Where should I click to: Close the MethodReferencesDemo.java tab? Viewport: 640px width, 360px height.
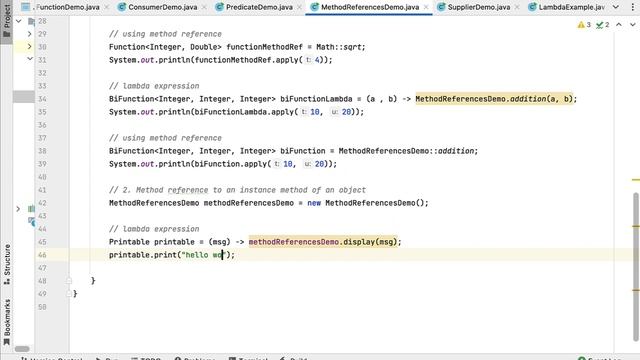[426, 7]
